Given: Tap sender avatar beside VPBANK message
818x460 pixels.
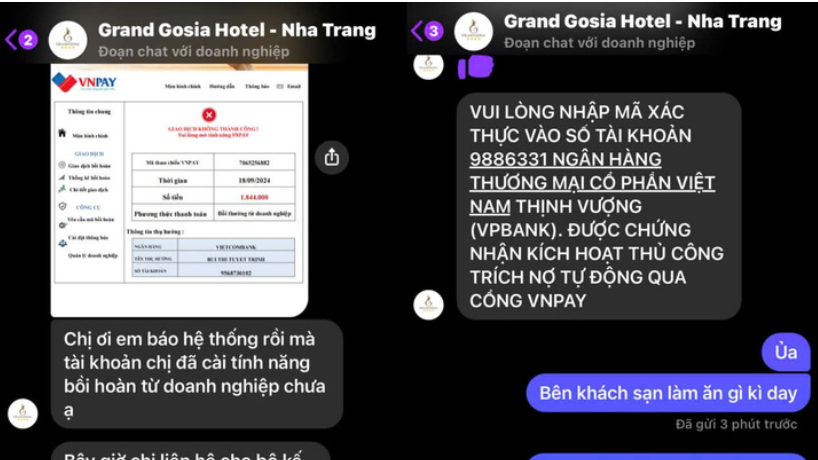Looking at the screenshot, I should pos(428,304).
